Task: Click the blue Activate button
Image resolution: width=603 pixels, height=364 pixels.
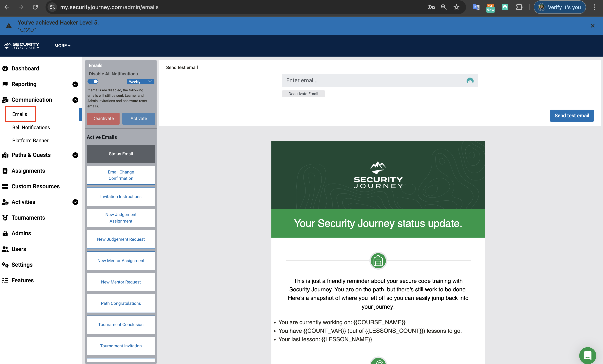Action: (x=139, y=118)
